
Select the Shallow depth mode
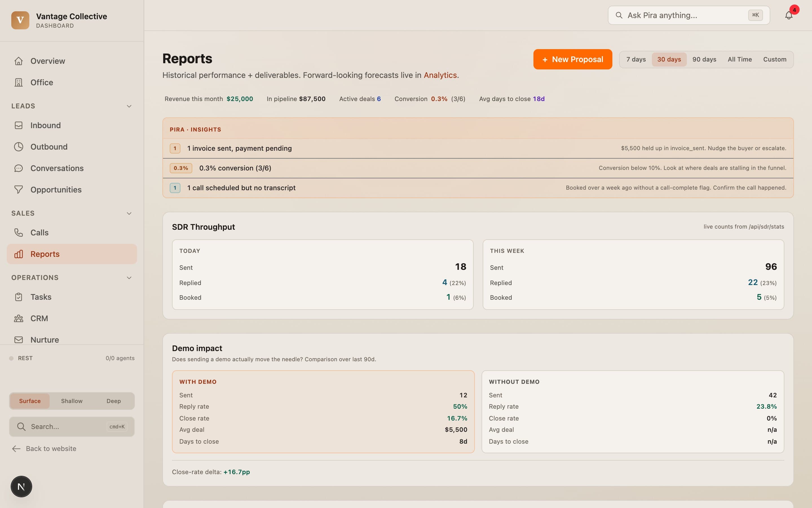pyautogui.click(x=72, y=401)
